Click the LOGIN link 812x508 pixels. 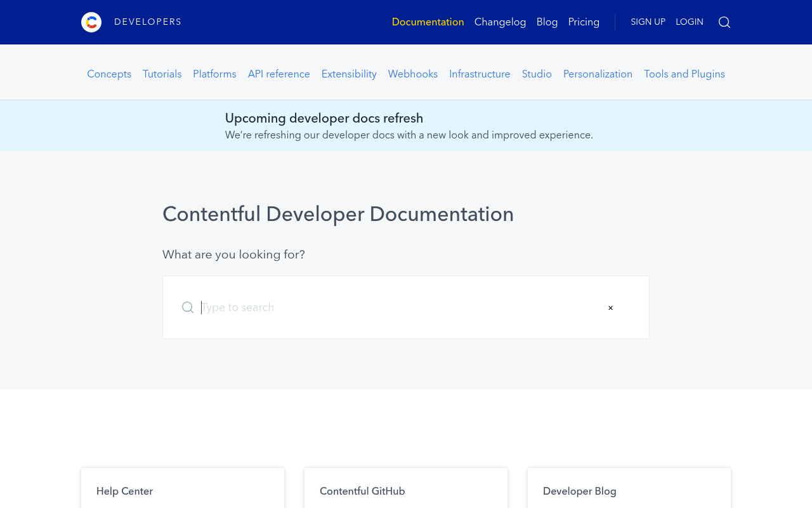tap(690, 22)
